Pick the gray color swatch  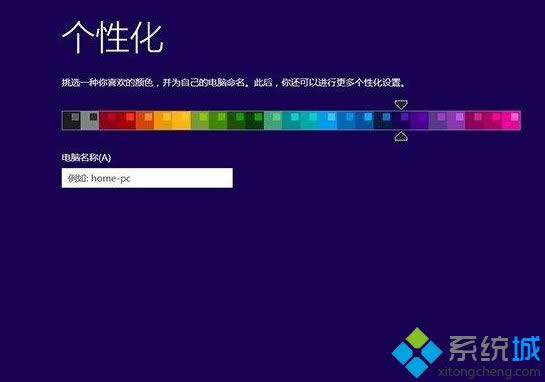pos(90,120)
